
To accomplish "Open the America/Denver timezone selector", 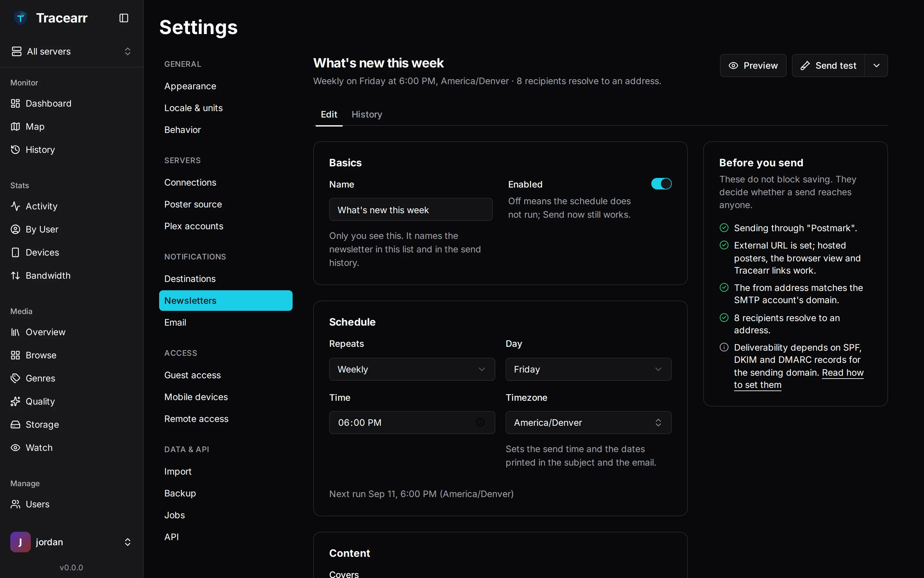I will tap(588, 422).
